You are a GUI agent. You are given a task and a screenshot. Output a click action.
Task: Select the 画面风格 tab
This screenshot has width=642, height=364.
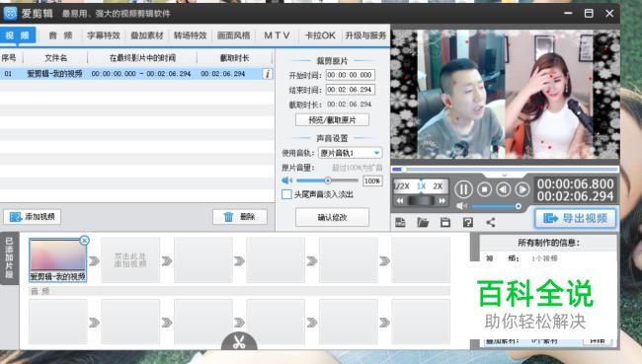pos(233,36)
